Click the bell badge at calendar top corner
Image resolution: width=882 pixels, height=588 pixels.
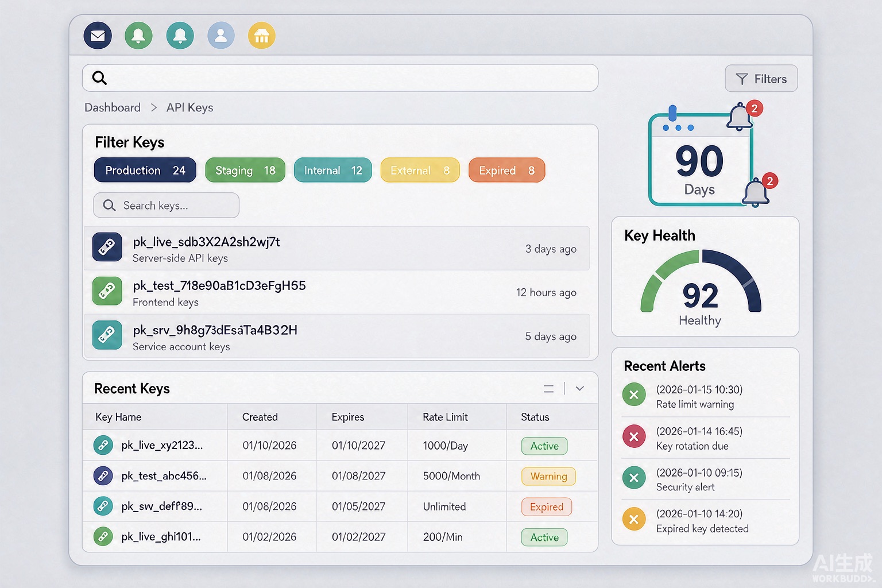pos(745,115)
